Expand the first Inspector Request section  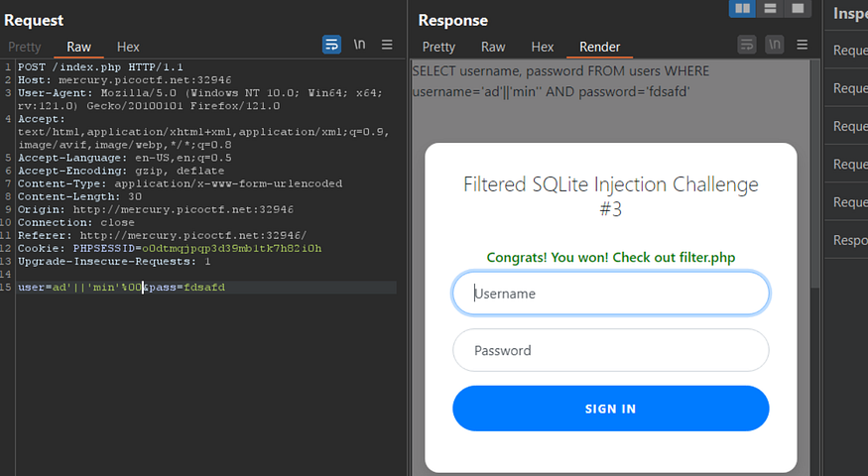click(850, 51)
